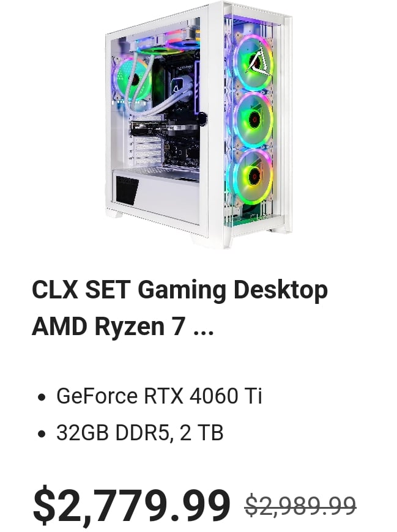Click the round side panel thumbscrew knob
The width and height of the screenshot is (397, 532).
click(202, 119)
